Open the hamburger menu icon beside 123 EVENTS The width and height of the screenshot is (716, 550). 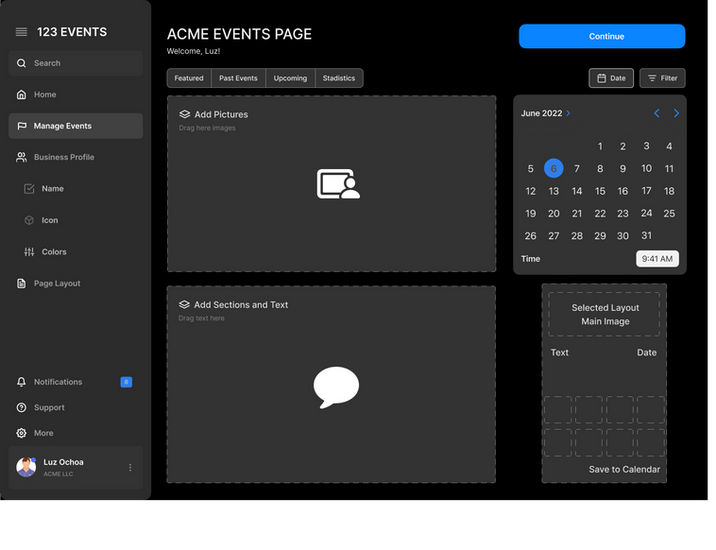click(21, 32)
